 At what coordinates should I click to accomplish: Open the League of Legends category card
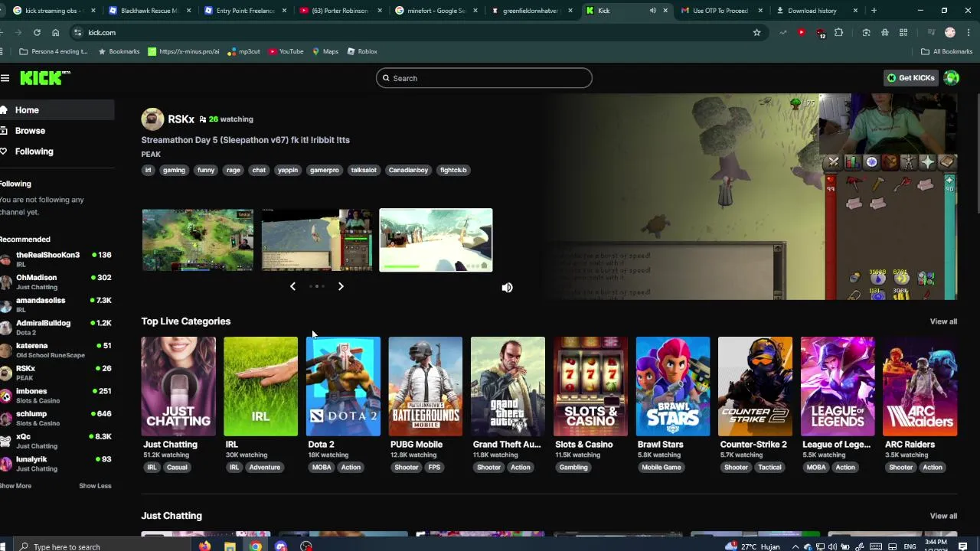pos(838,386)
